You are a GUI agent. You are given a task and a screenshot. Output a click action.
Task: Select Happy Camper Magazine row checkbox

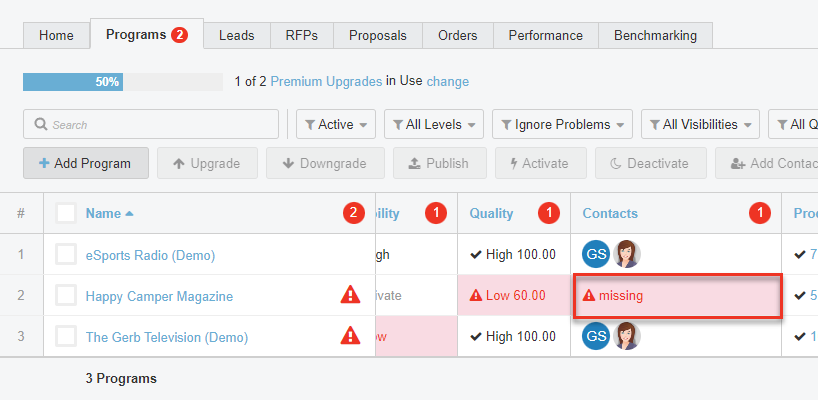[66, 295]
